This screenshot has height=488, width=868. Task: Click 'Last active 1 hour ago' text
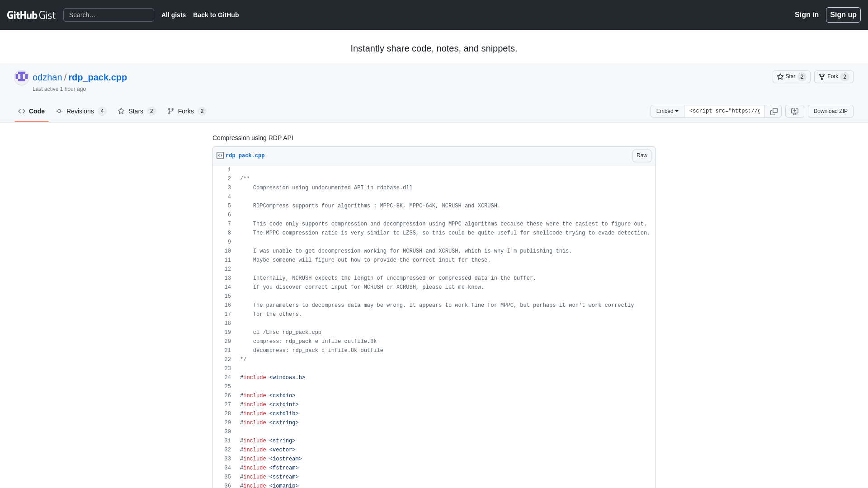point(59,89)
